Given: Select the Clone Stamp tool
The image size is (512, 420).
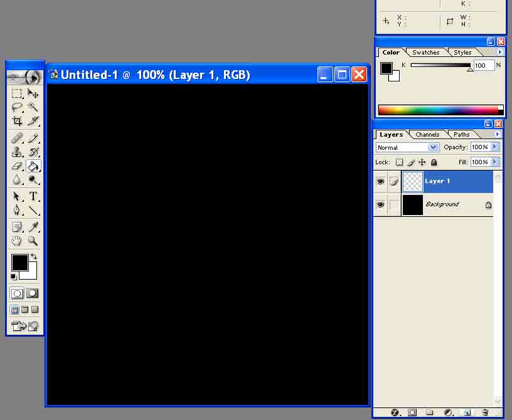Looking at the screenshot, I should pyautogui.click(x=17, y=152).
